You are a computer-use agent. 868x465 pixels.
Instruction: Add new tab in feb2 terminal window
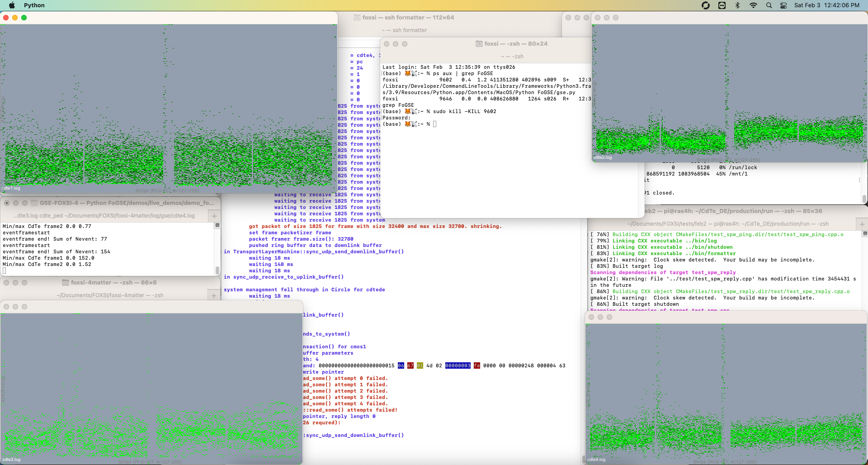862,224
